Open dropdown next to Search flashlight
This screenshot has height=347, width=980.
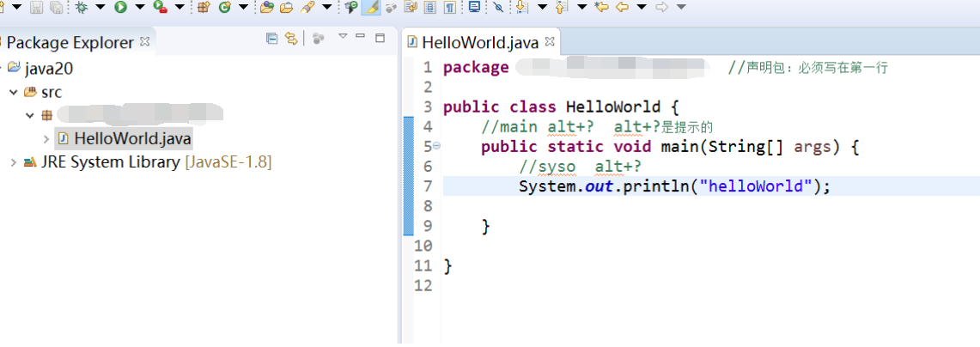tap(326, 8)
